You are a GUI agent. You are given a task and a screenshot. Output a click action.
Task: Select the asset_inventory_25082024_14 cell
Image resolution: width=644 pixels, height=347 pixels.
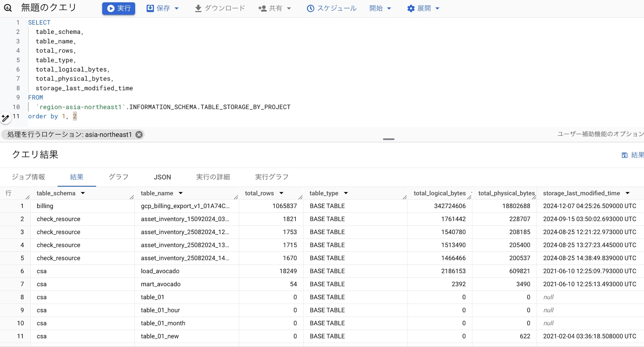tap(187, 258)
